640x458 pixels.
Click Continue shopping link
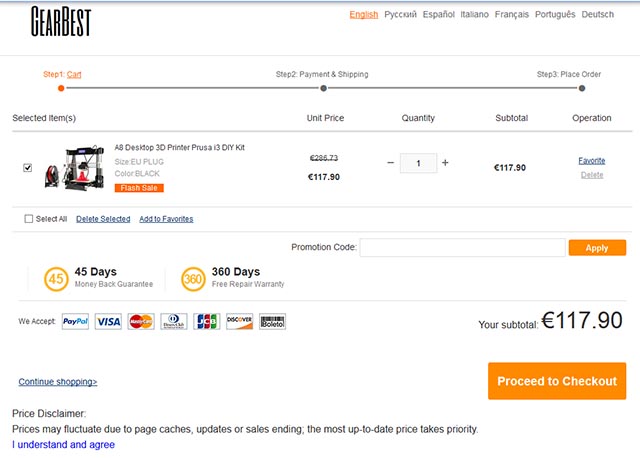[x=58, y=382]
